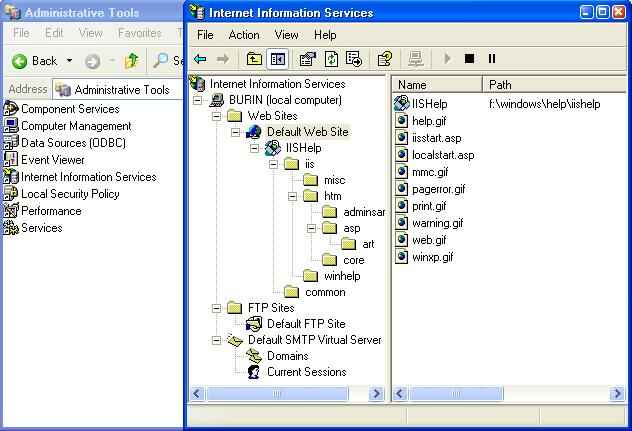Select the Domains icon in tree
632x431 pixels.
pos(254,356)
